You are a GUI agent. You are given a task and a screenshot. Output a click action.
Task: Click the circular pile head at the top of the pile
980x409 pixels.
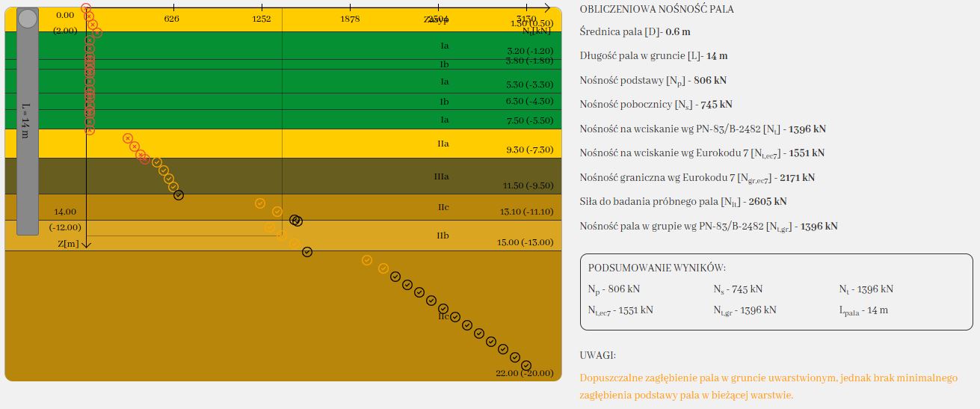(x=28, y=19)
